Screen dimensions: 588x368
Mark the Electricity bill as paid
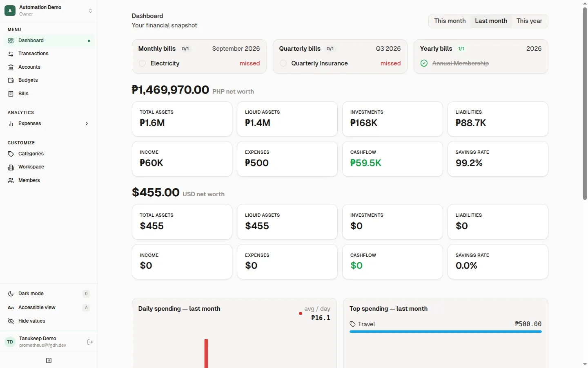(x=142, y=63)
